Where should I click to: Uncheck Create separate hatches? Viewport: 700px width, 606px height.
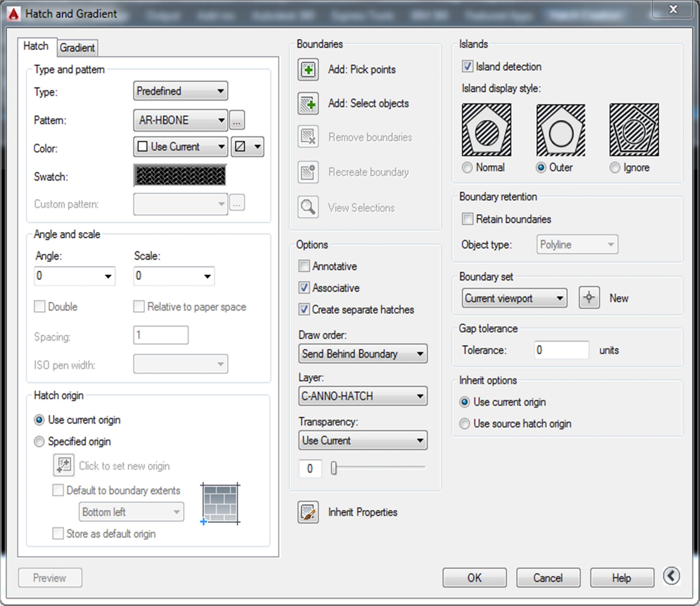[x=304, y=309]
